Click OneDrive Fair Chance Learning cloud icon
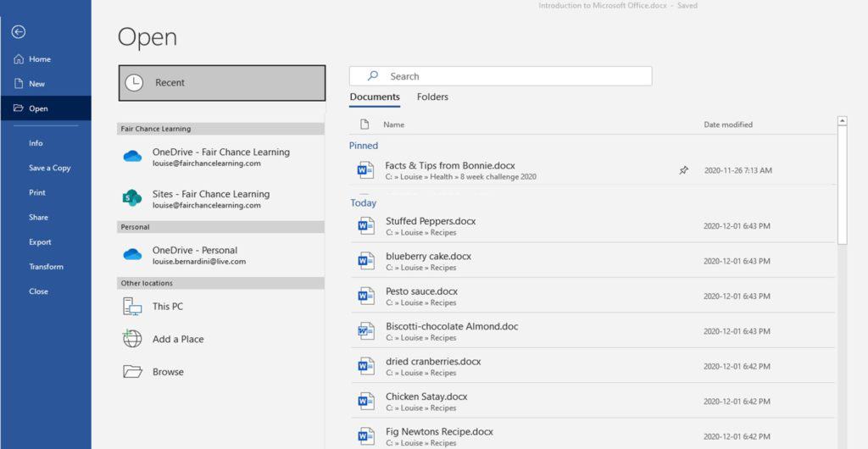Image resolution: width=868 pixels, height=449 pixels. [132, 157]
